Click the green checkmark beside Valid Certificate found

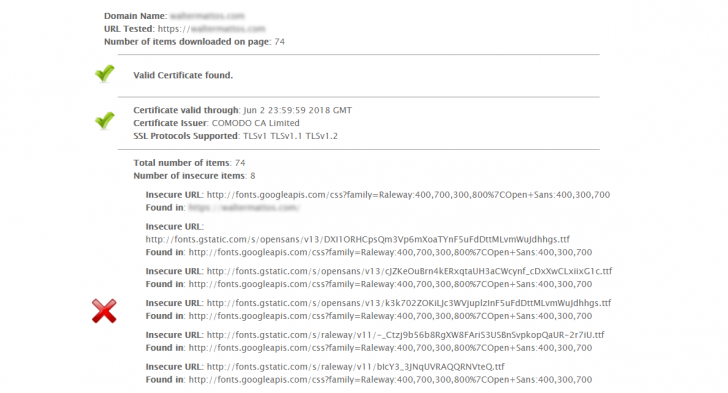click(x=104, y=73)
